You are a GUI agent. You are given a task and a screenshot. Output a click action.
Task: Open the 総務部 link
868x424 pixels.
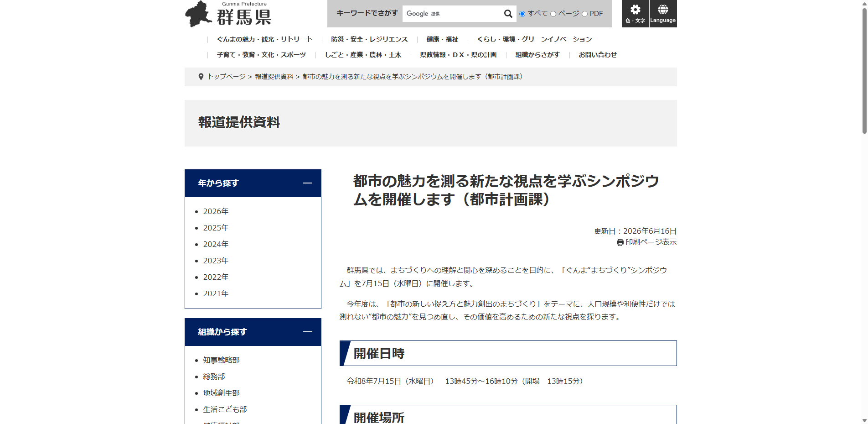pos(214,377)
